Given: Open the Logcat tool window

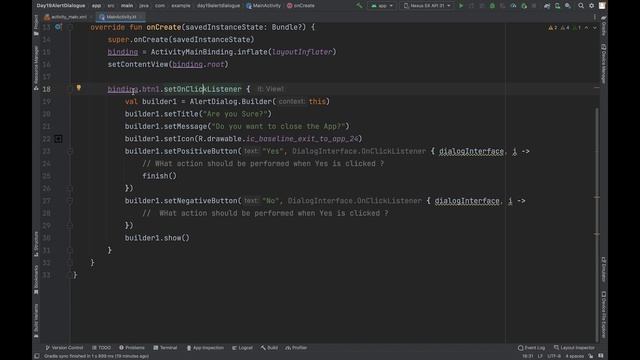Looking at the screenshot, I should click(x=242, y=348).
